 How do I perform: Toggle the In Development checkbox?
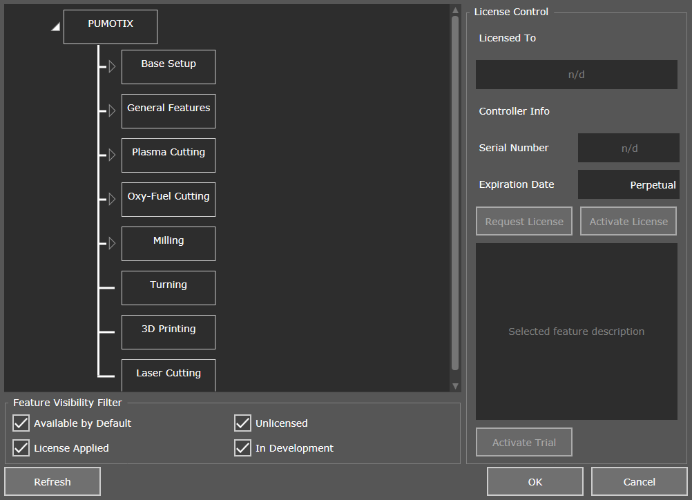point(243,448)
